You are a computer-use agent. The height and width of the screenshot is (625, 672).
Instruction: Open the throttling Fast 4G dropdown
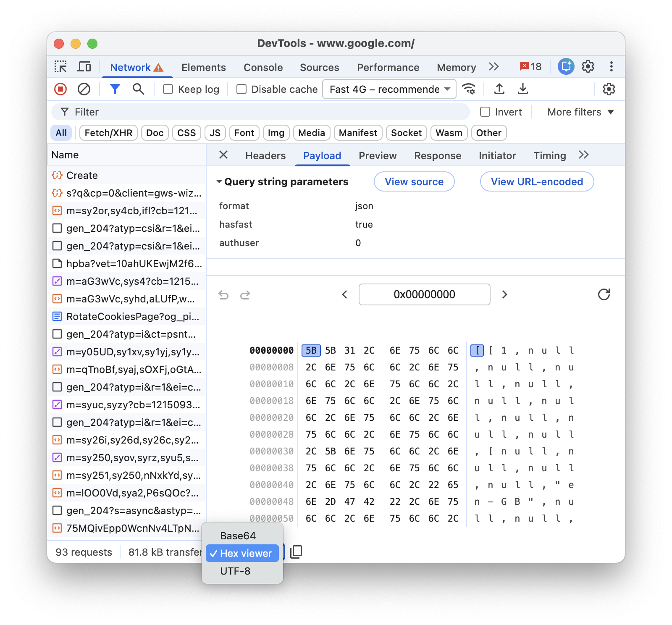click(x=389, y=89)
